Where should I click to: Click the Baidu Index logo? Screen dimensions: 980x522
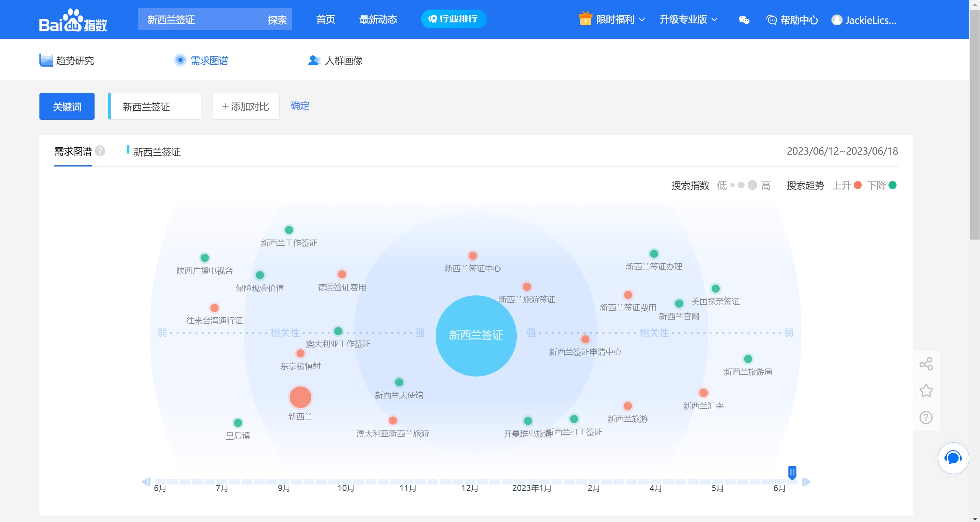[73, 20]
